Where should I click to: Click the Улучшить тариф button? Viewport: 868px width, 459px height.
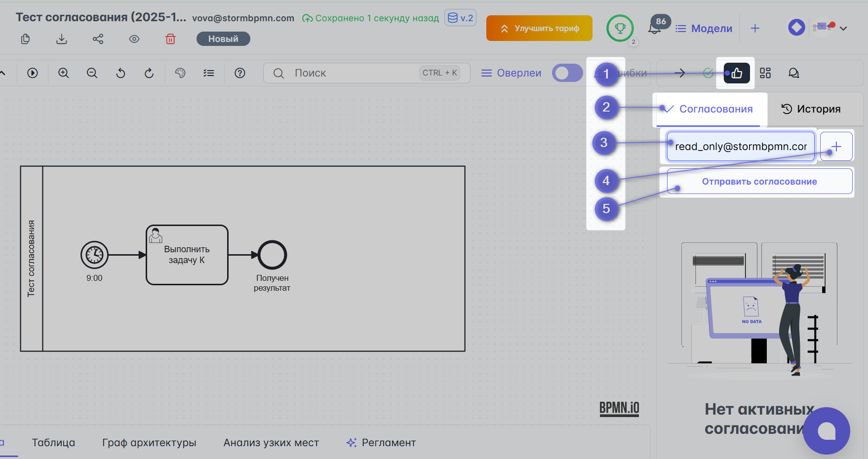click(539, 28)
